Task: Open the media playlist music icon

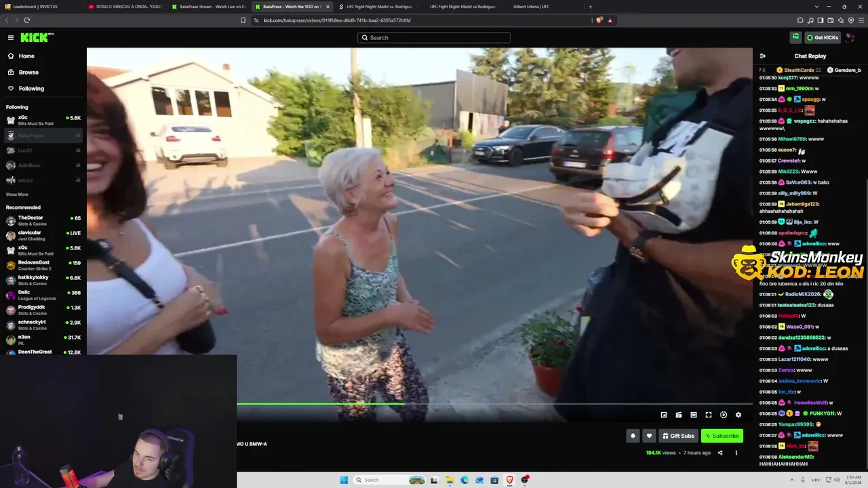Action: (x=810, y=20)
